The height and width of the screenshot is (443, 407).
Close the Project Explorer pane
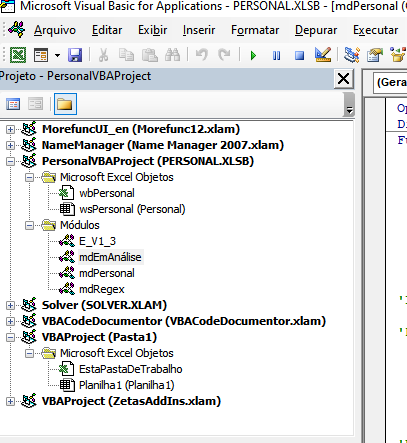[343, 79]
